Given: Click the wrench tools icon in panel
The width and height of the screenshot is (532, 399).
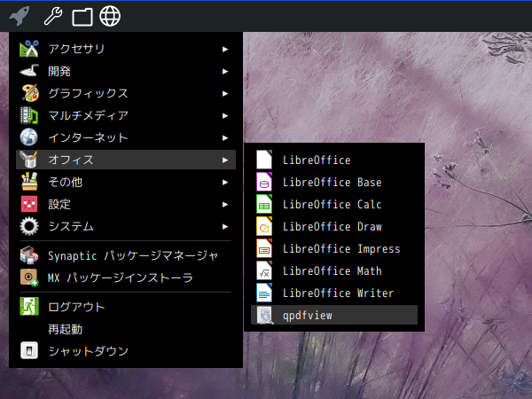Looking at the screenshot, I should (53, 16).
